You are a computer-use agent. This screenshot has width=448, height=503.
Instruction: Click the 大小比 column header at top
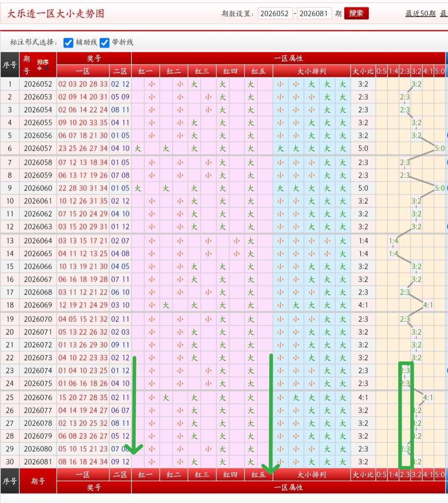(x=363, y=71)
